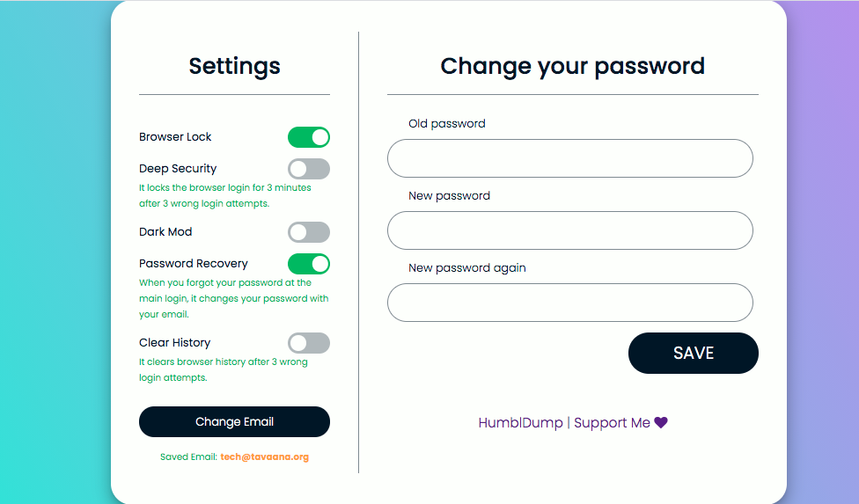Click the Old password label text
The width and height of the screenshot is (859, 504).
pyautogui.click(x=447, y=124)
